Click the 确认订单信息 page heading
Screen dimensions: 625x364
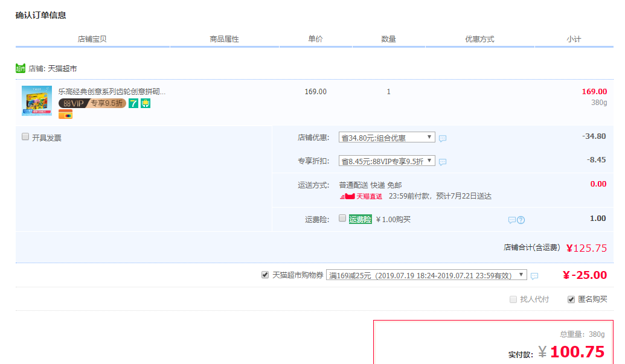pos(40,15)
